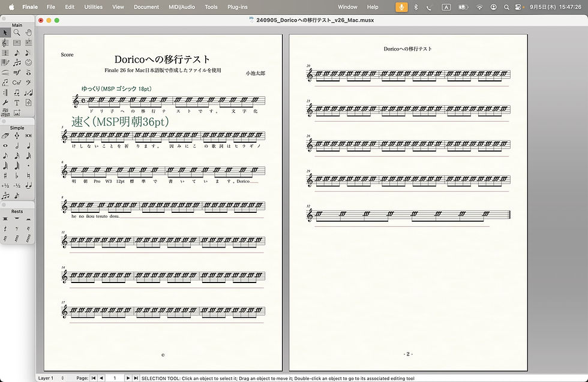This screenshot has height=382, width=588.
Task: Open the Utilities menu
Action: pos(94,7)
